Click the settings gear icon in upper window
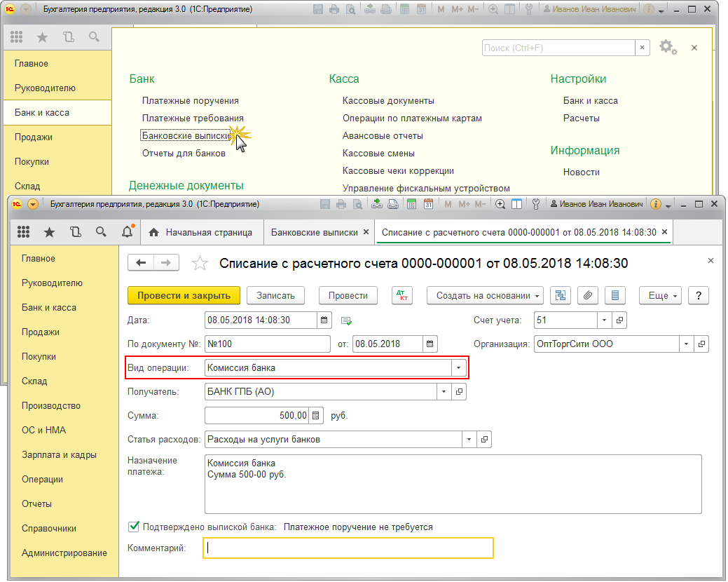This screenshot has width=728, height=582. point(667,48)
